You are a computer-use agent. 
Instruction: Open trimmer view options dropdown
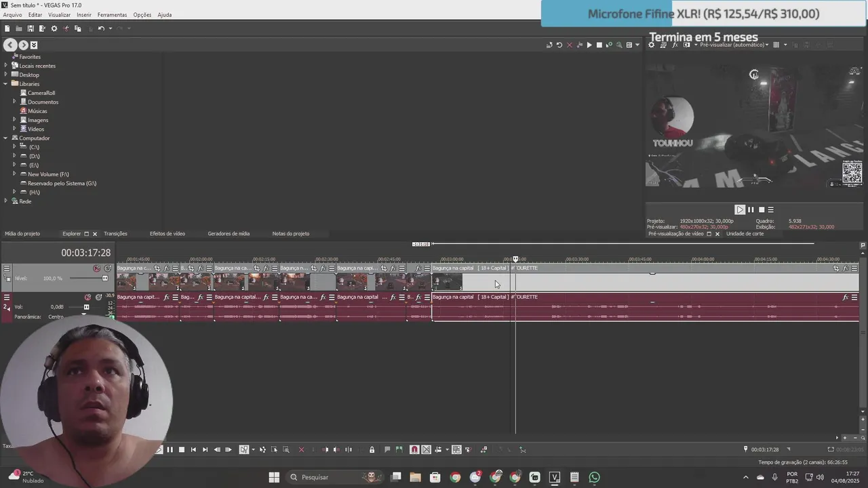pos(637,45)
